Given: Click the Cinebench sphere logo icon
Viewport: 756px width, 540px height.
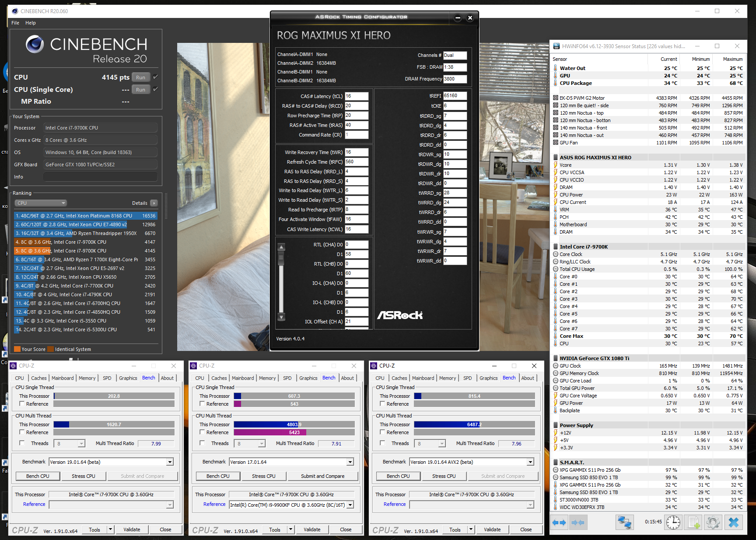Looking at the screenshot, I should coord(35,44).
